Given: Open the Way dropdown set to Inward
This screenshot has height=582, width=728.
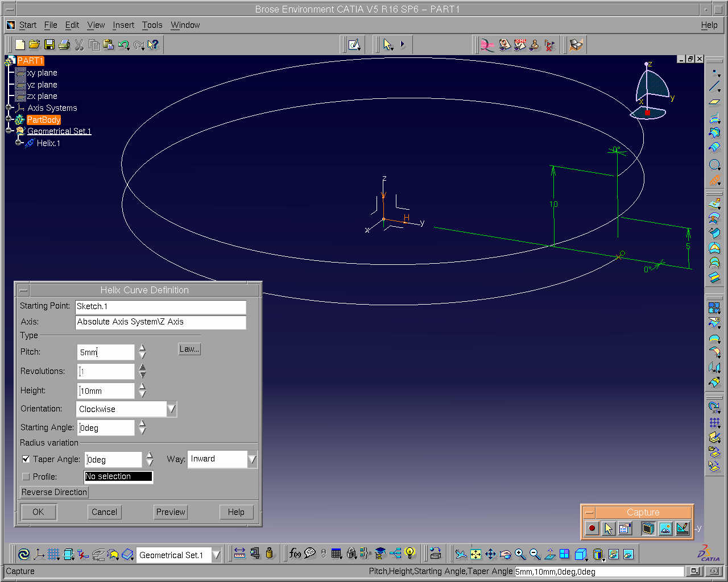Looking at the screenshot, I should (x=253, y=459).
